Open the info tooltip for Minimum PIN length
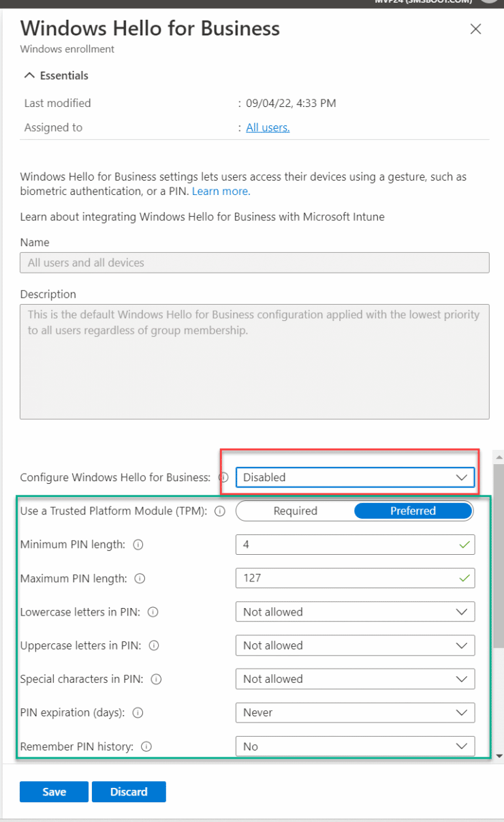504x822 pixels. pyautogui.click(x=138, y=544)
